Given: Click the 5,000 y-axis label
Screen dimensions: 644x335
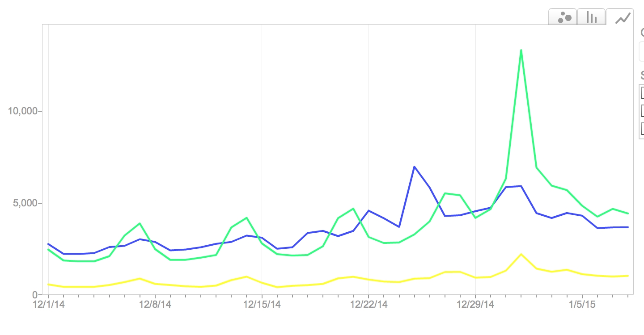Looking at the screenshot, I should click(25, 203).
